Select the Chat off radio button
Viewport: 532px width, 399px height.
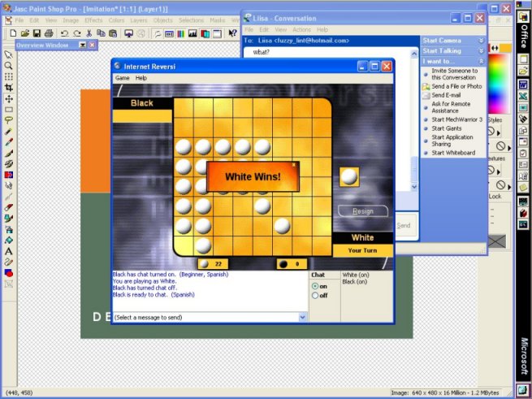[315, 296]
